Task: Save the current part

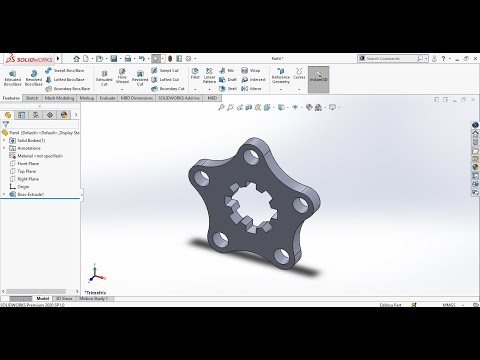Action: (114, 59)
